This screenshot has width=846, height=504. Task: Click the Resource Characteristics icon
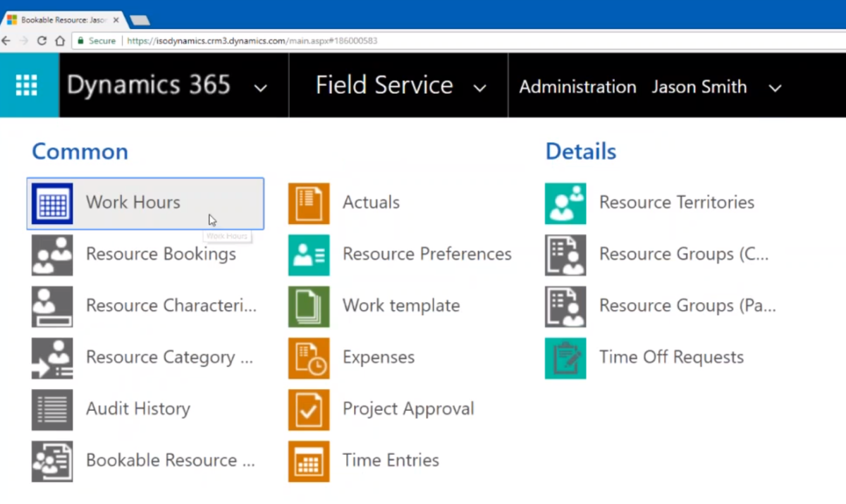tap(52, 306)
